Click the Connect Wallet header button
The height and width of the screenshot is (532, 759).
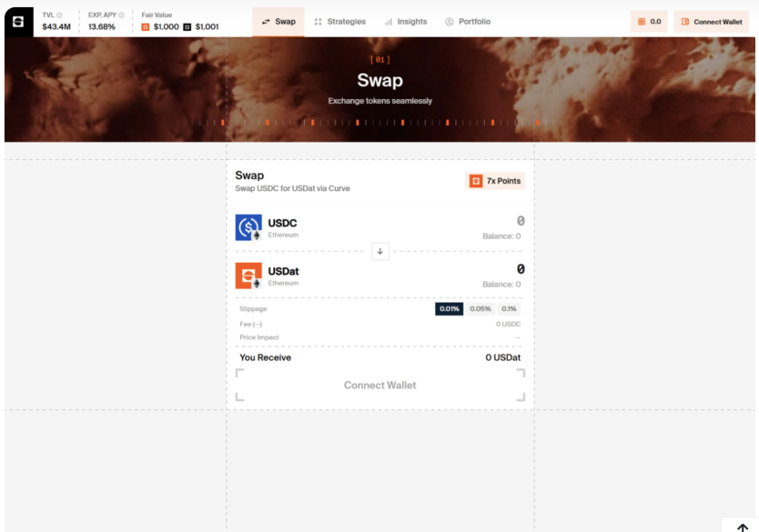[711, 20]
